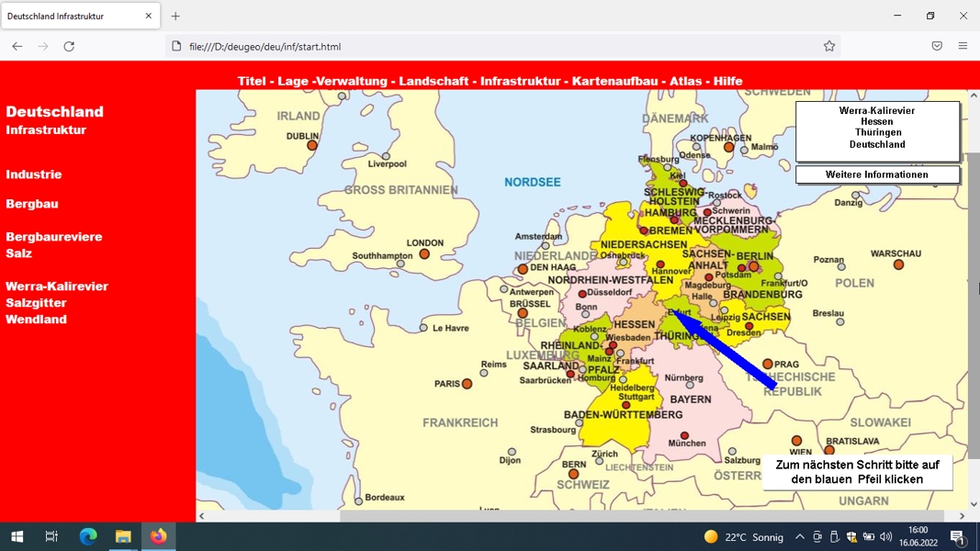Click the address bar URL field
The height and width of the screenshot is (551, 980).
tap(500, 46)
